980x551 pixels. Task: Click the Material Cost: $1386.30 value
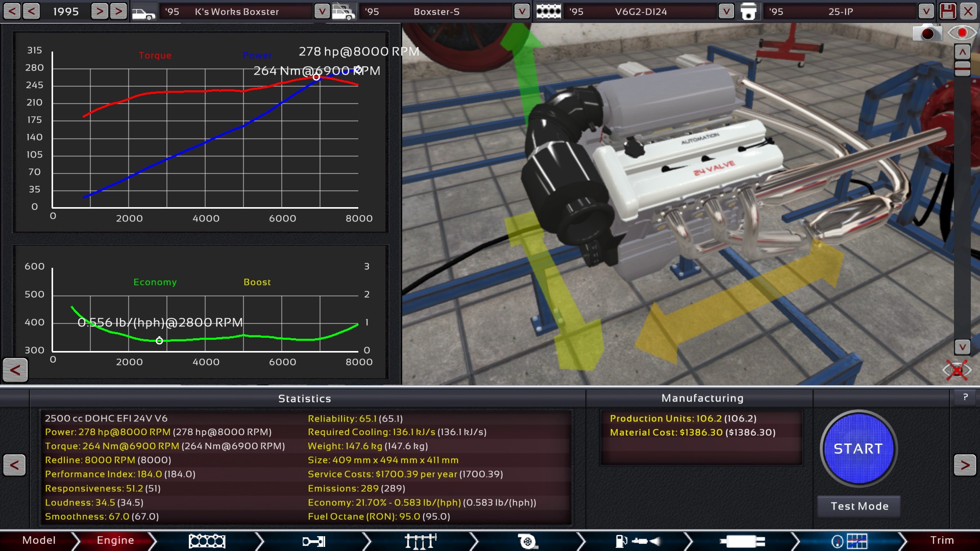click(x=693, y=432)
